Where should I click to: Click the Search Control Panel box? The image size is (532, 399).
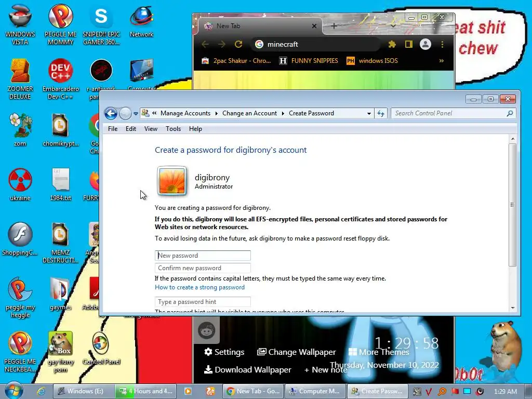(x=453, y=113)
